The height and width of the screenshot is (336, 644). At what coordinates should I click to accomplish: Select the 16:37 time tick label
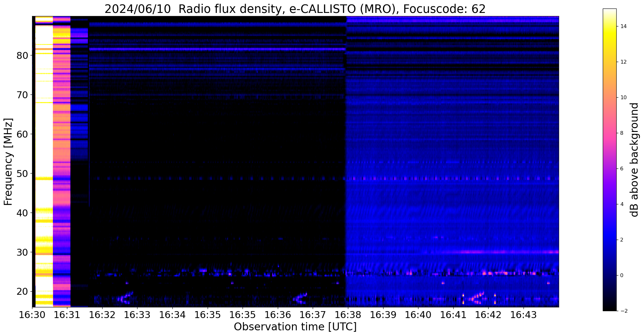tap(313, 315)
